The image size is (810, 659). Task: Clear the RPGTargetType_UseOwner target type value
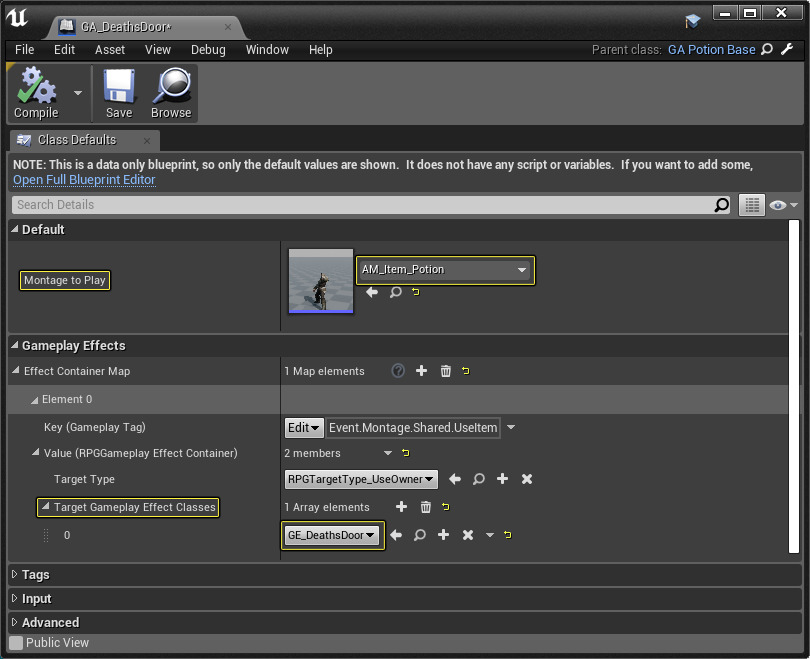click(x=527, y=479)
